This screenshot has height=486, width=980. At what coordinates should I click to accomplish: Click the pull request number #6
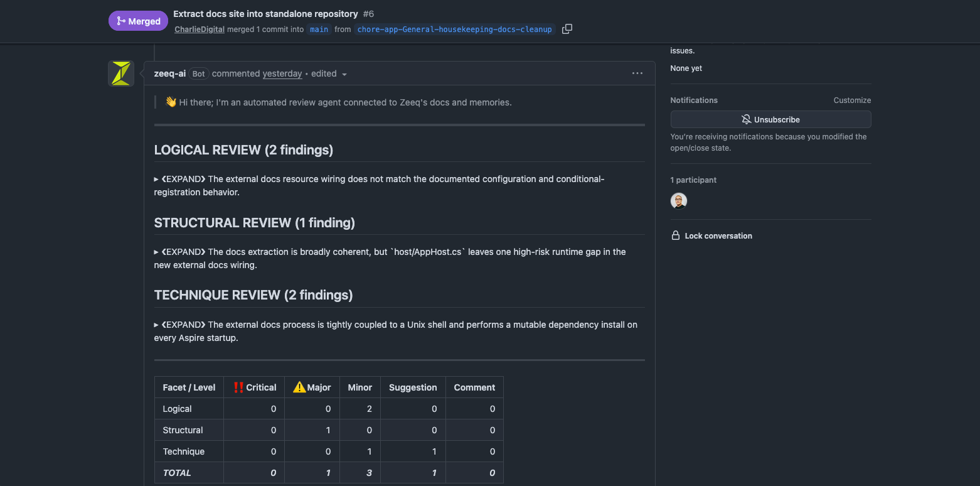pyautogui.click(x=368, y=14)
